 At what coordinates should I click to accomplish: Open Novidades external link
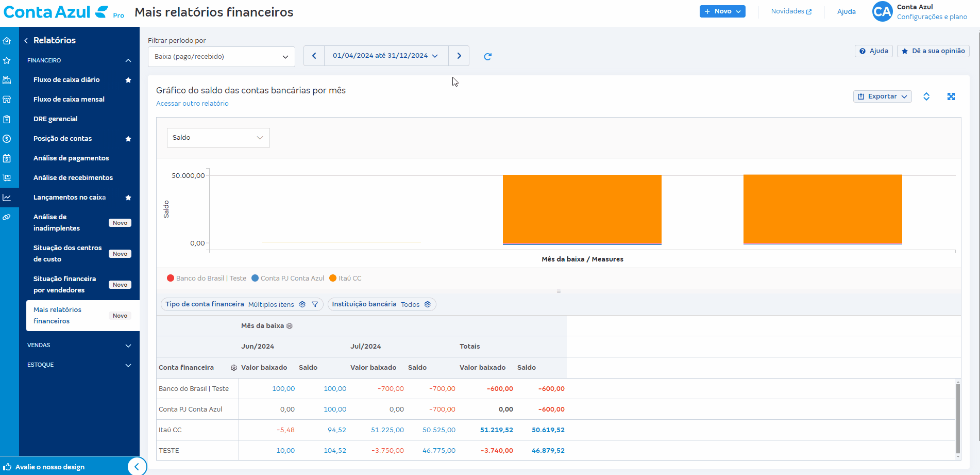791,11
